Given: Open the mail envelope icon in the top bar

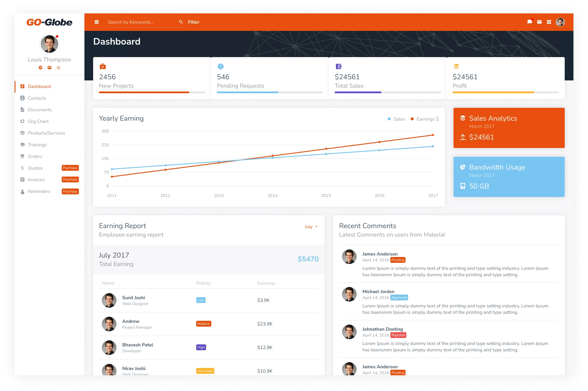Looking at the screenshot, I should click(x=539, y=22).
